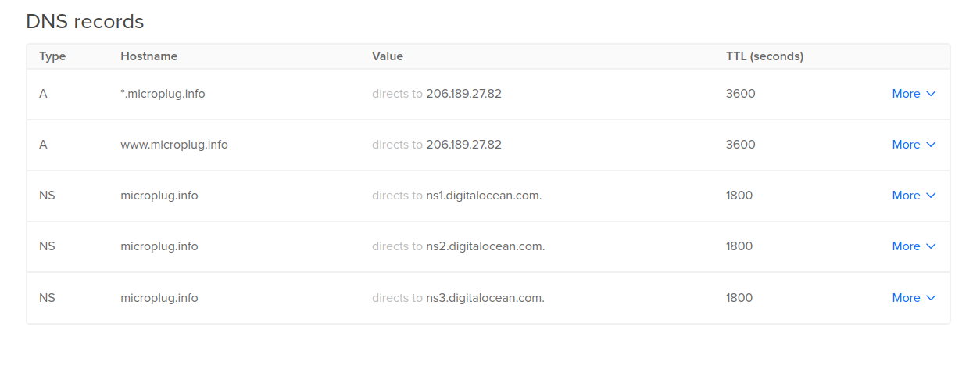Click the ns1.digitalocean.com. value
The width and height of the screenshot is (980, 366).
(x=483, y=196)
